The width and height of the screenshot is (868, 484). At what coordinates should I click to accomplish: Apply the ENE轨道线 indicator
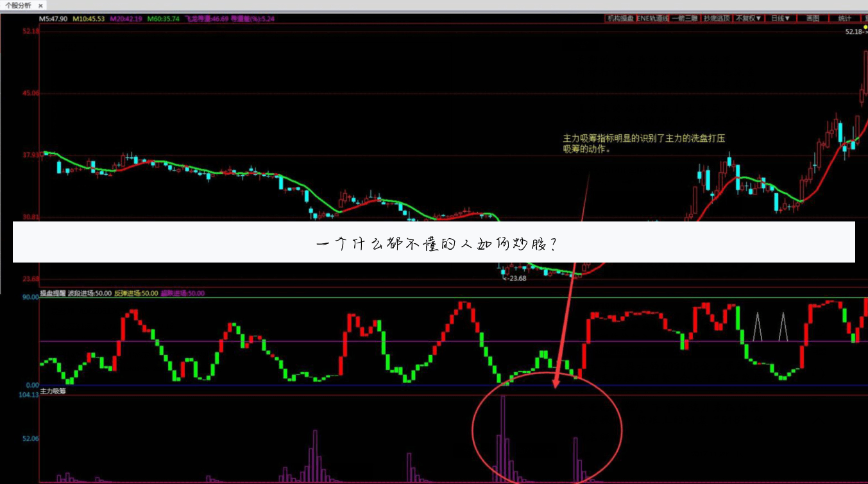point(652,19)
